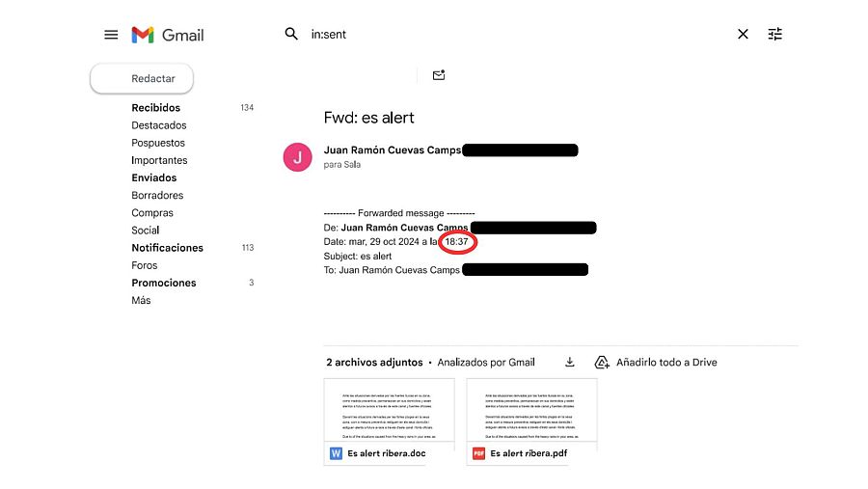
Task: Select Destacados in sidebar
Action: [159, 125]
